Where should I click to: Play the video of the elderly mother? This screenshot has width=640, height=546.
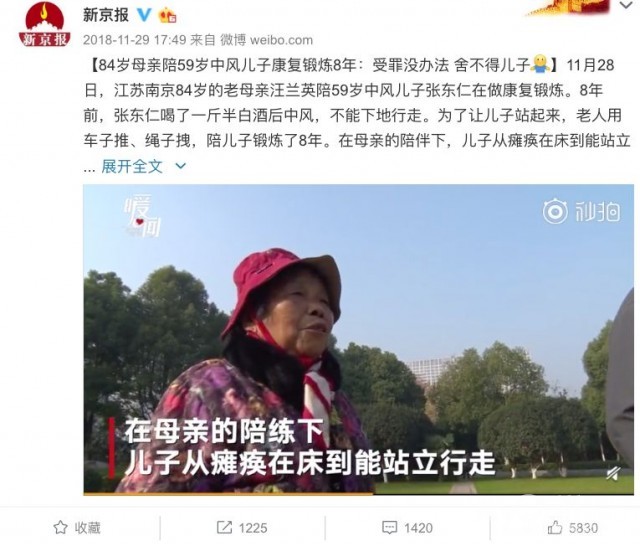pyautogui.click(x=358, y=340)
